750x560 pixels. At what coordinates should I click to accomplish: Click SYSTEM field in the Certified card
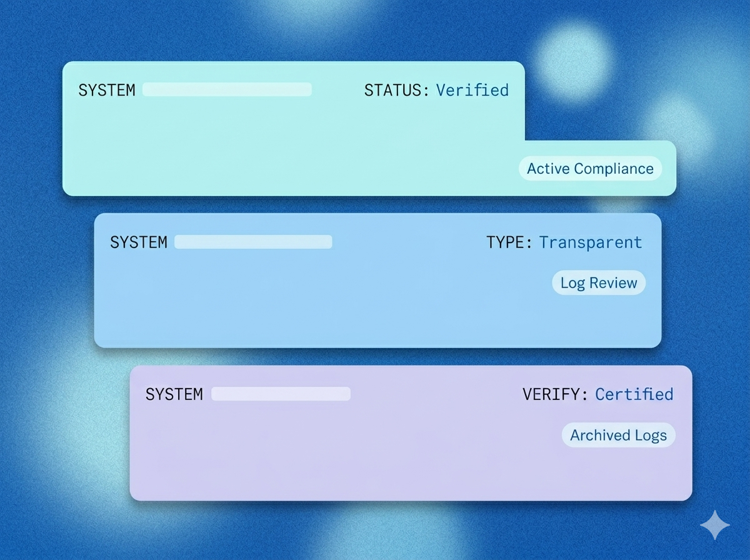tap(281, 394)
